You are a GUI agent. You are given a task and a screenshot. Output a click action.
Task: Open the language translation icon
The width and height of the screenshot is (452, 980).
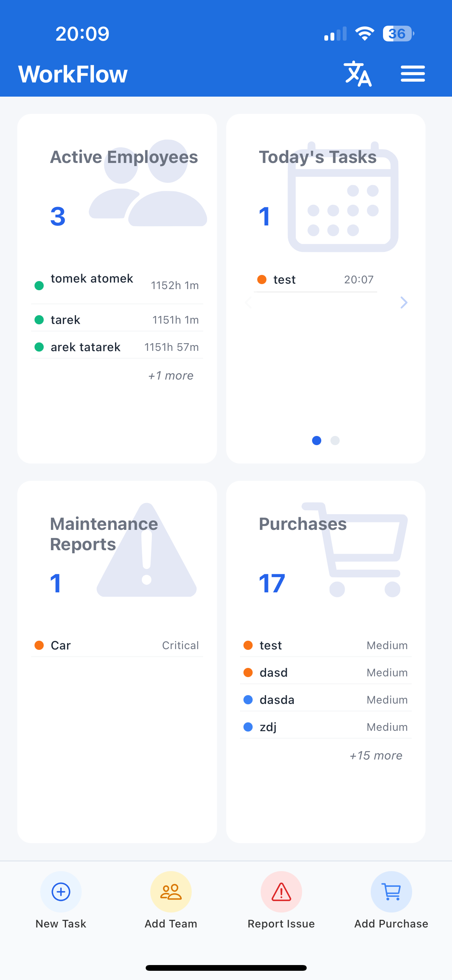357,74
